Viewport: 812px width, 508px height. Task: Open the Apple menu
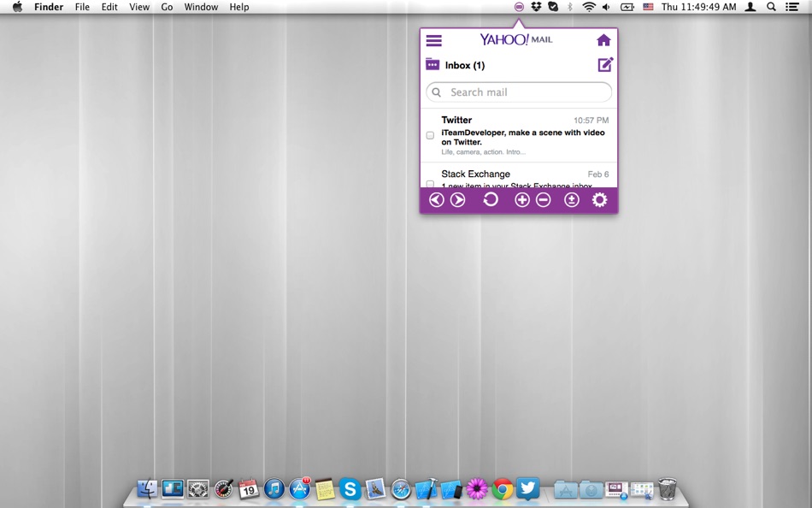click(17, 7)
